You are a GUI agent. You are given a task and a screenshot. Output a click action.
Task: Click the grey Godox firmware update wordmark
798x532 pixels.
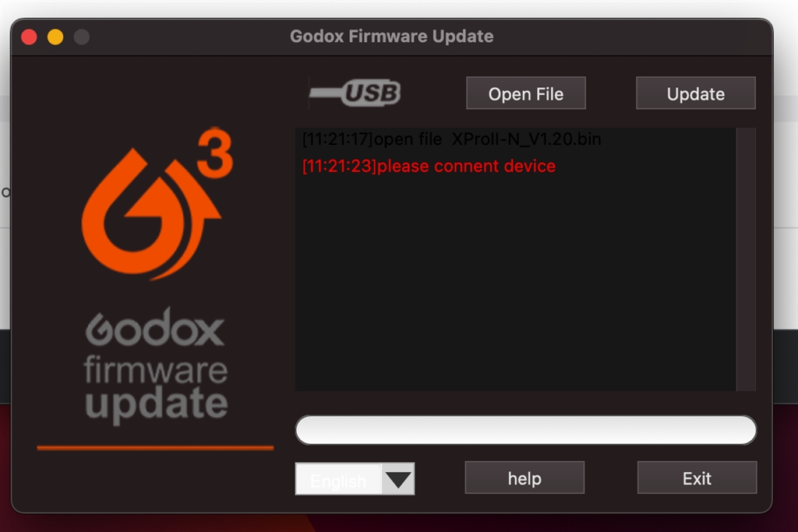(156, 365)
